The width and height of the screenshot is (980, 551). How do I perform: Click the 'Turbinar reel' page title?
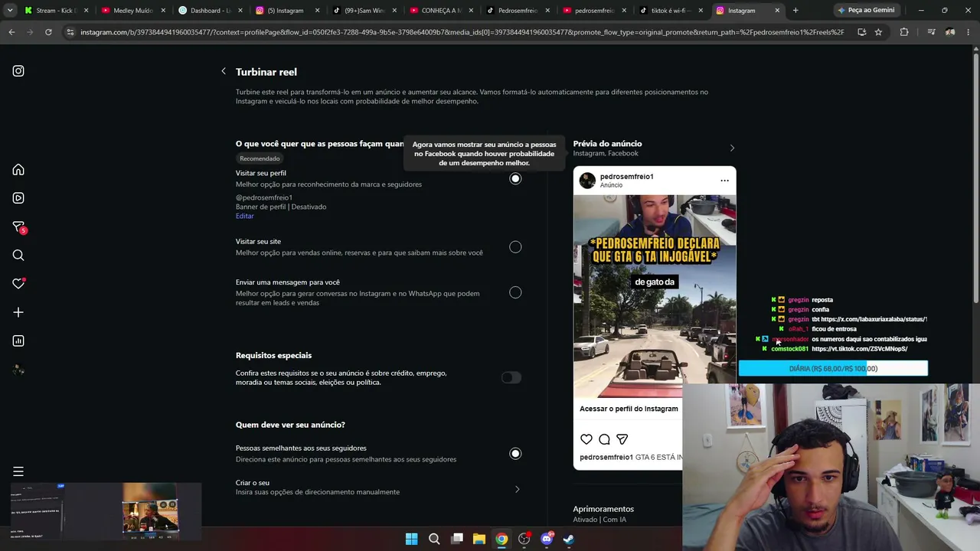point(266,72)
